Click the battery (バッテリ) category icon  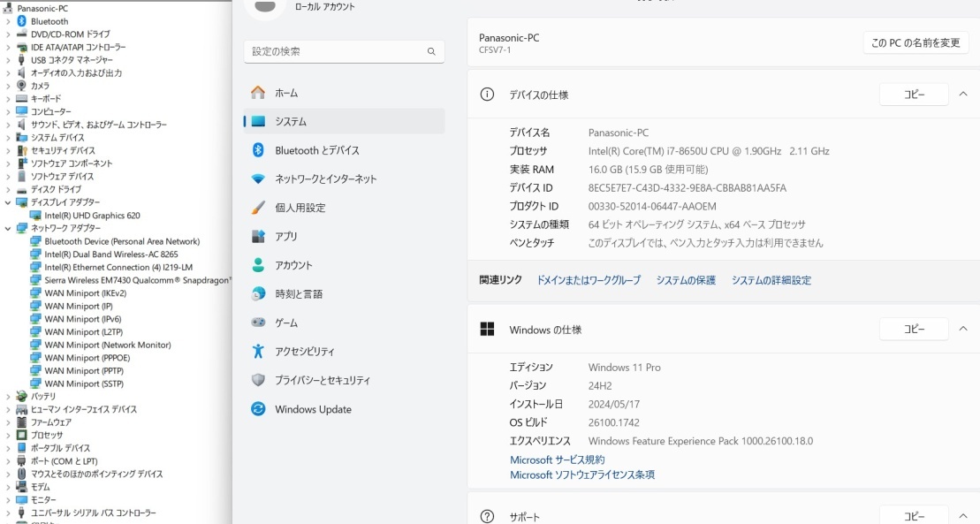[22, 397]
